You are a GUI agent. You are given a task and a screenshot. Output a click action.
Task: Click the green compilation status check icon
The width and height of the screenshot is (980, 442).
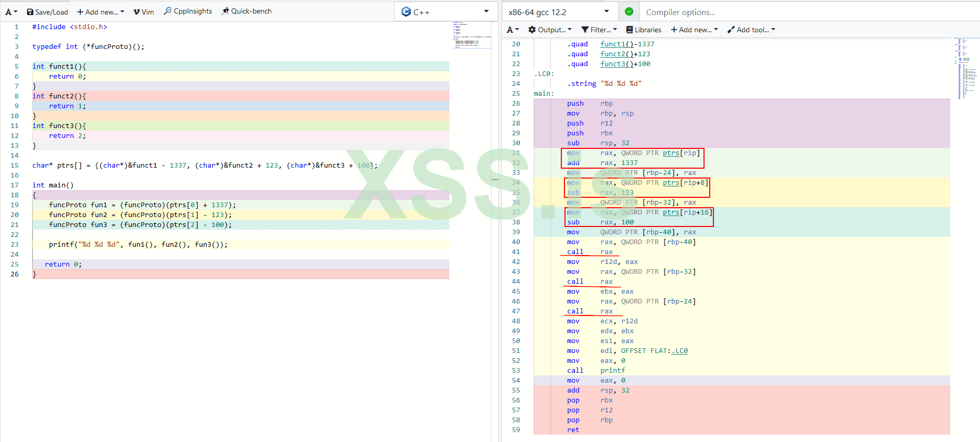[629, 11]
